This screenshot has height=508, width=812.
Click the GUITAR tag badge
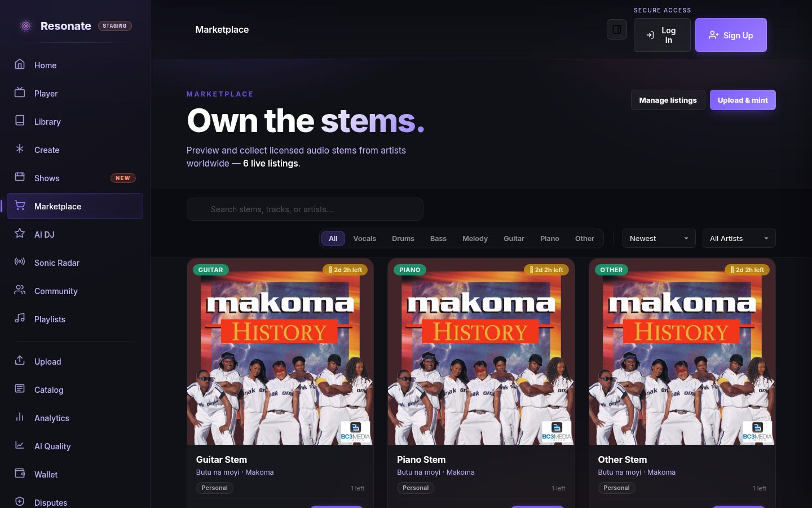click(x=211, y=270)
